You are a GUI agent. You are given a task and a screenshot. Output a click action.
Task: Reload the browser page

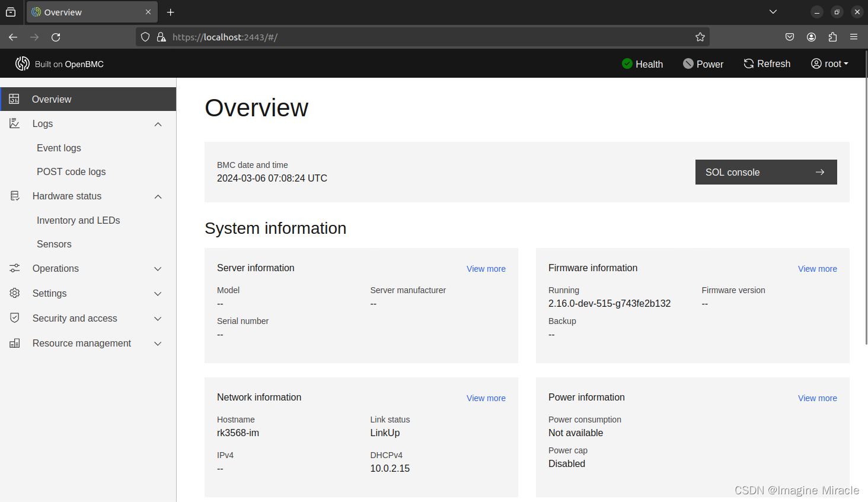[x=56, y=37]
